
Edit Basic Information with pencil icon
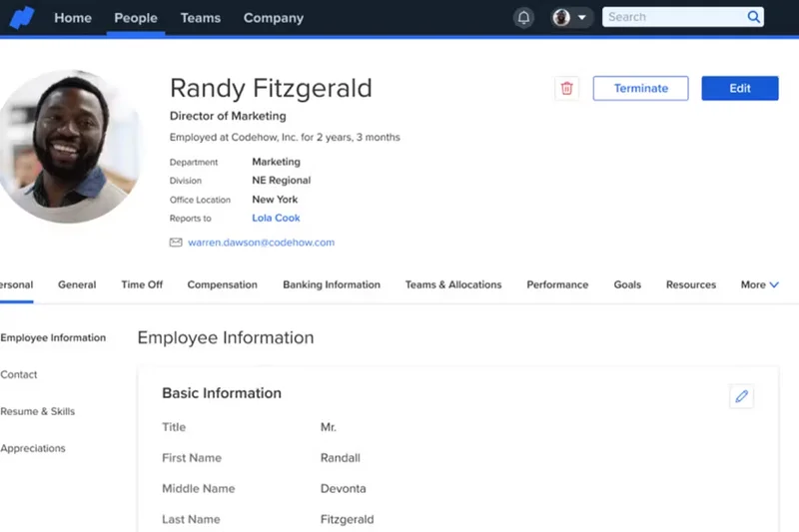point(741,396)
